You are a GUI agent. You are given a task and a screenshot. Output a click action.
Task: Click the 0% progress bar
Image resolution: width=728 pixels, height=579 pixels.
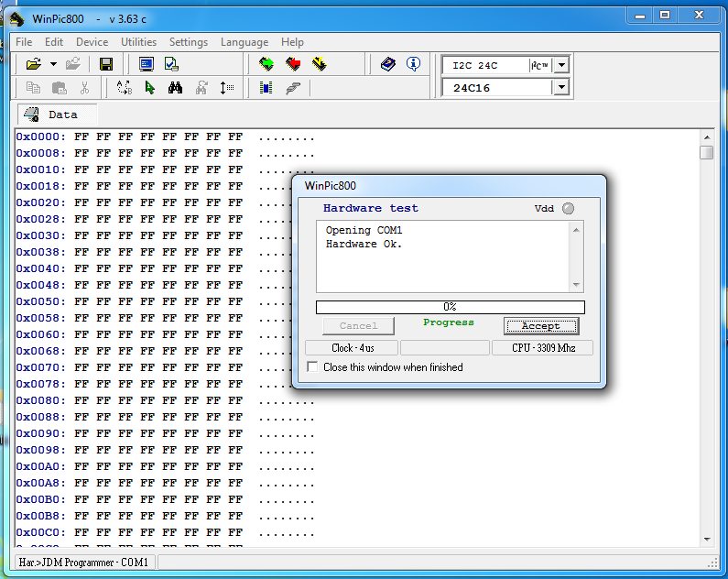click(450, 307)
